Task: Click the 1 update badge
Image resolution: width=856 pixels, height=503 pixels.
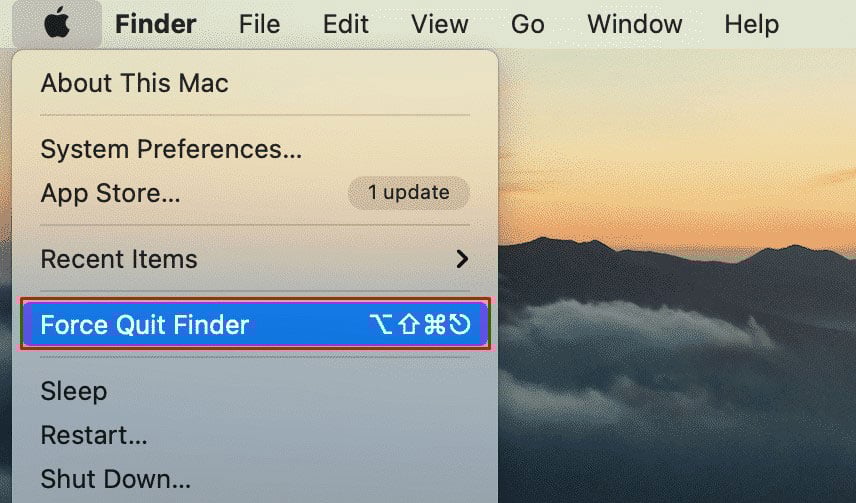Action: [408, 193]
